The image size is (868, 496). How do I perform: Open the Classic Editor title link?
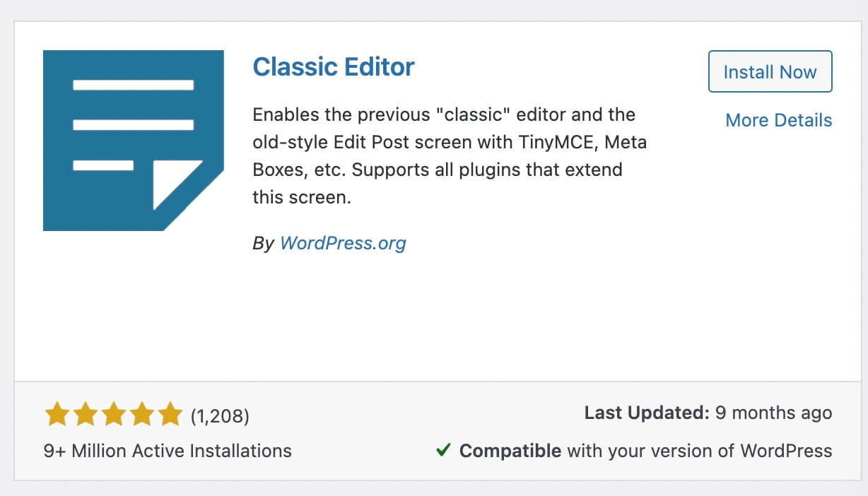click(x=334, y=66)
